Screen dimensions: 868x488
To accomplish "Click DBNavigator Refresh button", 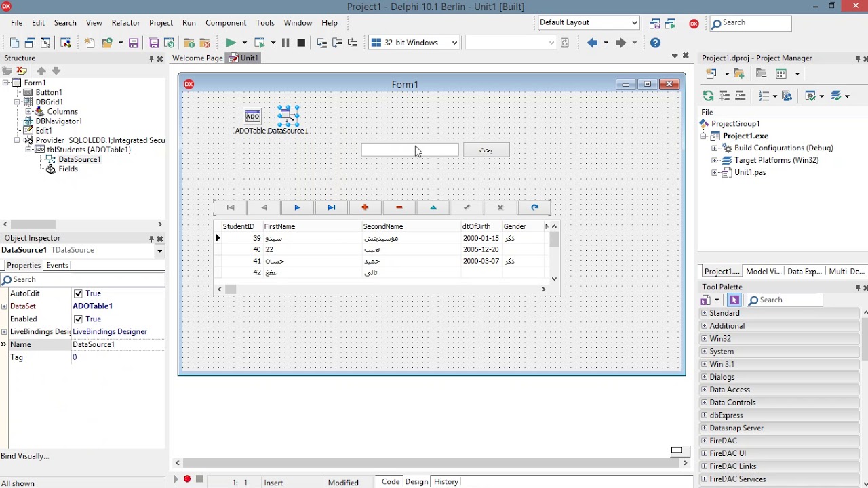I will click(534, 207).
